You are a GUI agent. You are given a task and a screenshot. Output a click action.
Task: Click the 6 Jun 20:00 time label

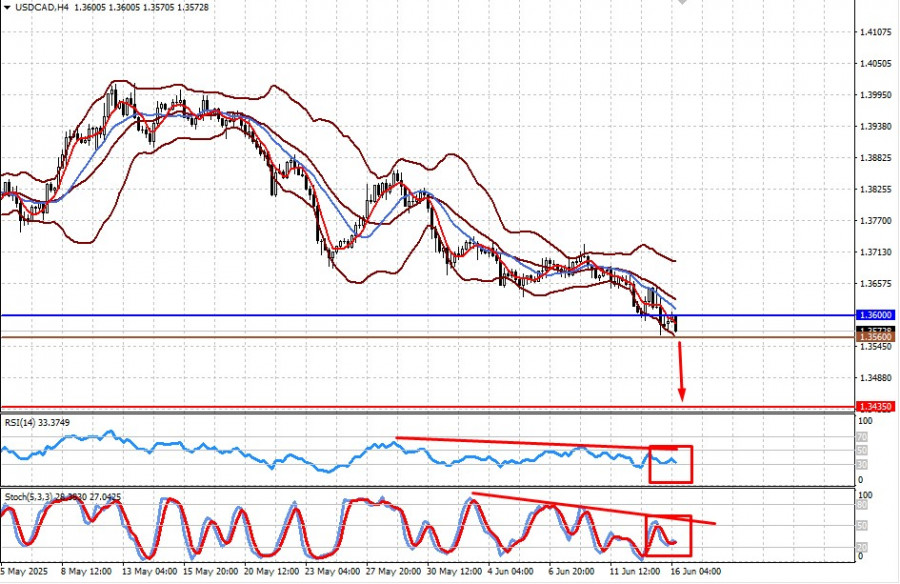[571, 572]
